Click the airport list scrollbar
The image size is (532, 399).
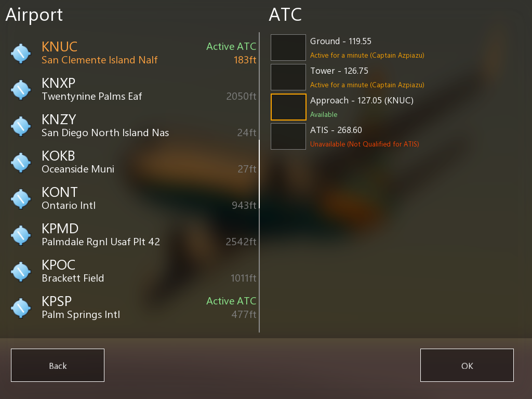coord(259,174)
